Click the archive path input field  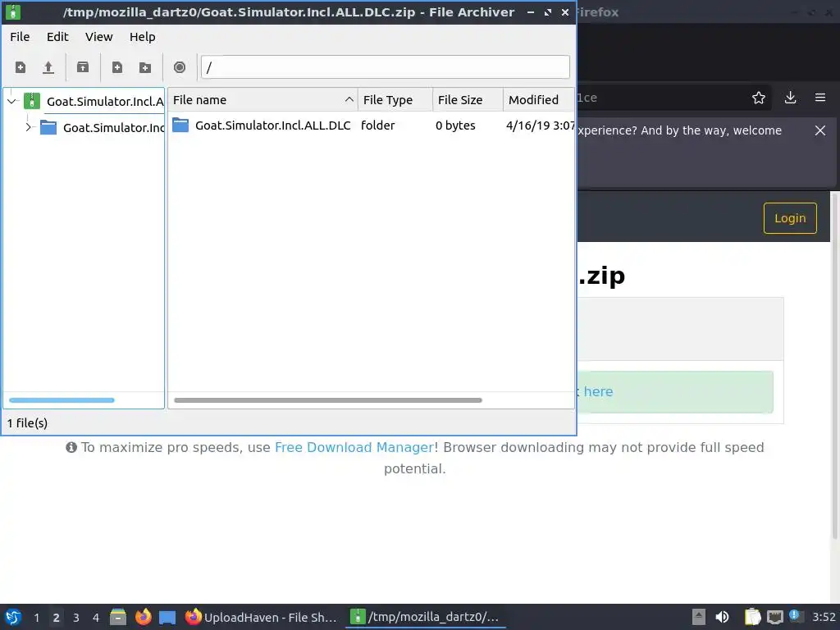(x=386, y=67)
